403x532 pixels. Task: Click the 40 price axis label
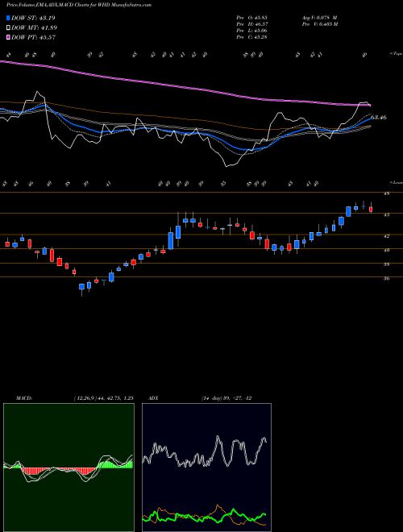tap(386, 250)
